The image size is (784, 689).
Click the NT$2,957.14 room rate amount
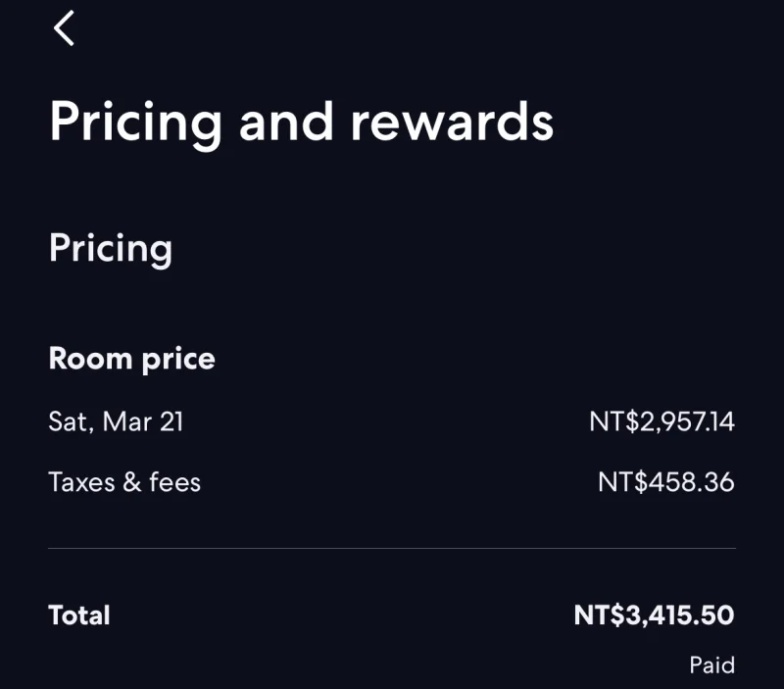(x=661, y=422)
